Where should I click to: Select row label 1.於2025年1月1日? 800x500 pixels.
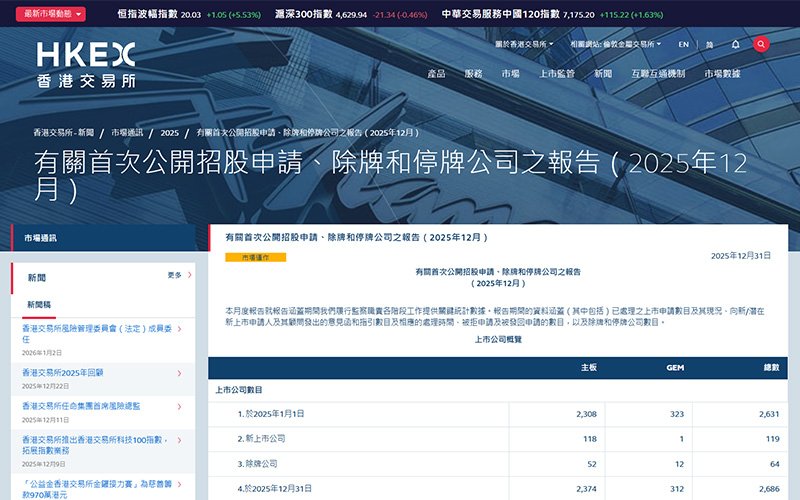[271, 414]
